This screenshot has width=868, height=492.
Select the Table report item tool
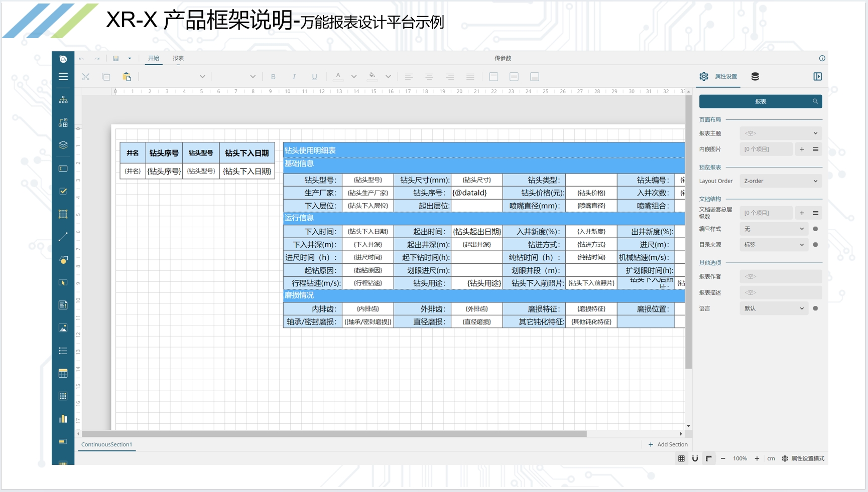63,373
